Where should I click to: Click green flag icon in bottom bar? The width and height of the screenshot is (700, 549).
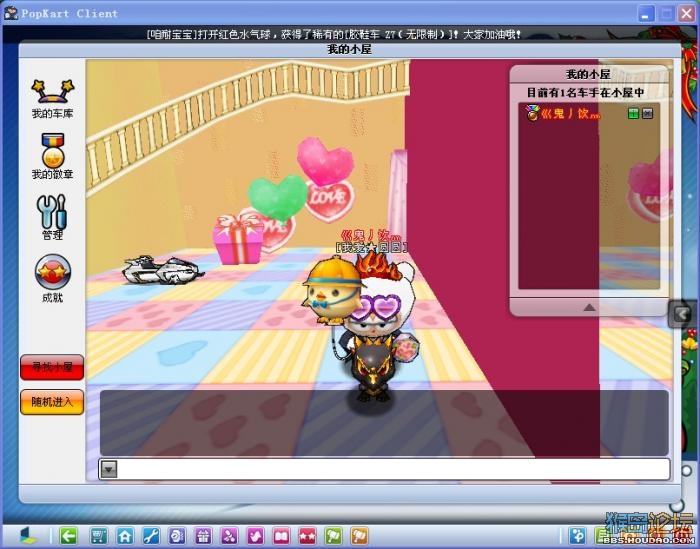coord(333,536)
